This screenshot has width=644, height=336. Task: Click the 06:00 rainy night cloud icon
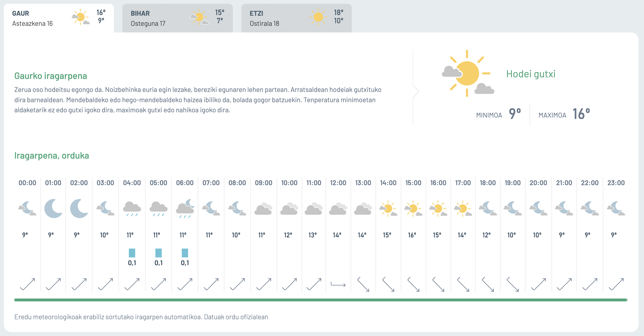tap(185, 209)
